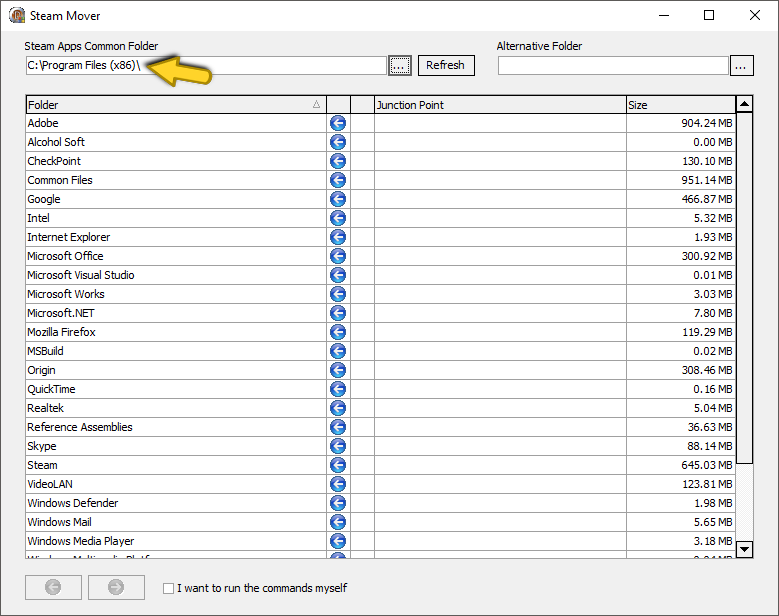Select the Alcohol Soft folder name
The height and width of the screenshot is (616, 779).
pyautogui.click(x=56, y=142)
